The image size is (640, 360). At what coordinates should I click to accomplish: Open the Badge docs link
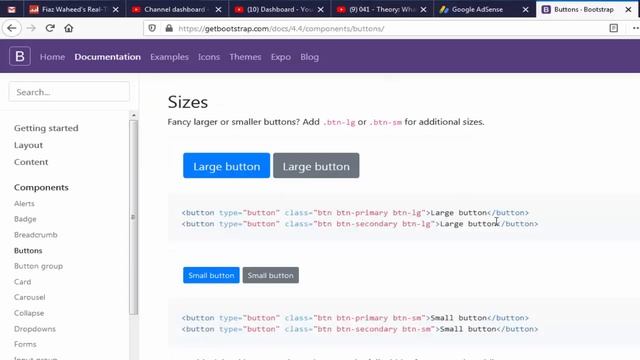(25, 219)
